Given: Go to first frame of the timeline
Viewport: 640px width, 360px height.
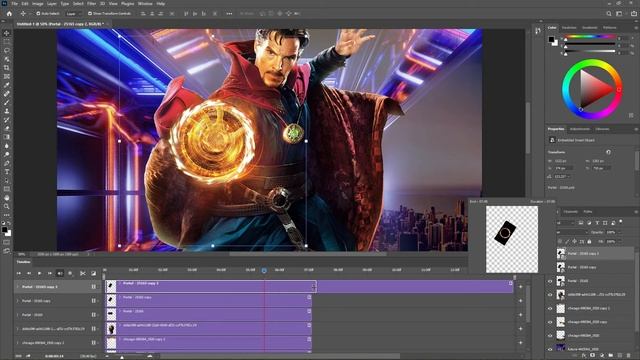Looking at the screenshot, I should coord(18,273).
